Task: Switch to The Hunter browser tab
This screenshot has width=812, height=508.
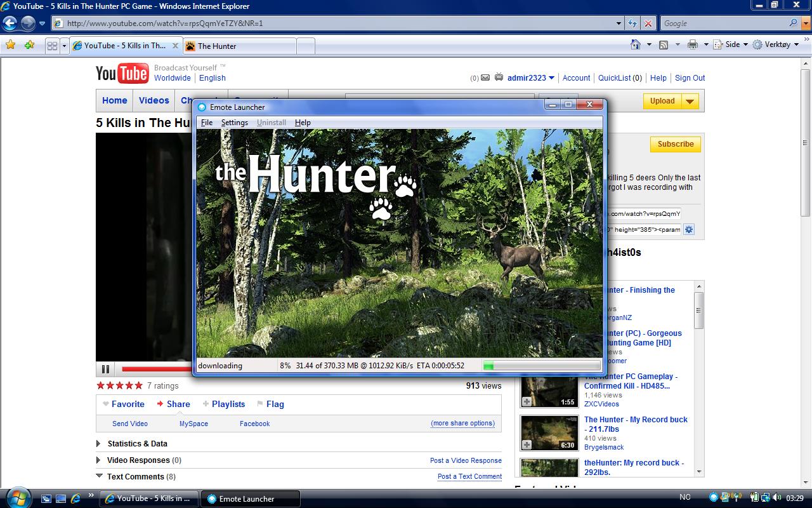Action: pos(240,46)
